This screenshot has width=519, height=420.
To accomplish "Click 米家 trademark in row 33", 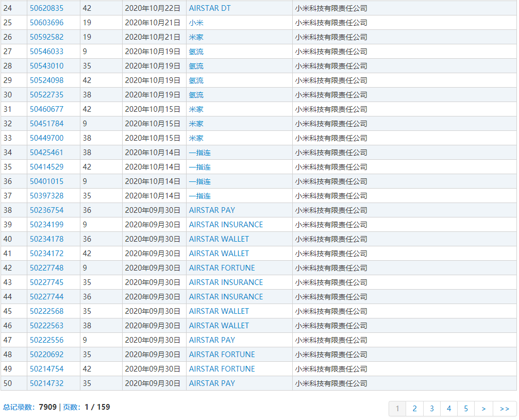I will (x=196, y=138).
